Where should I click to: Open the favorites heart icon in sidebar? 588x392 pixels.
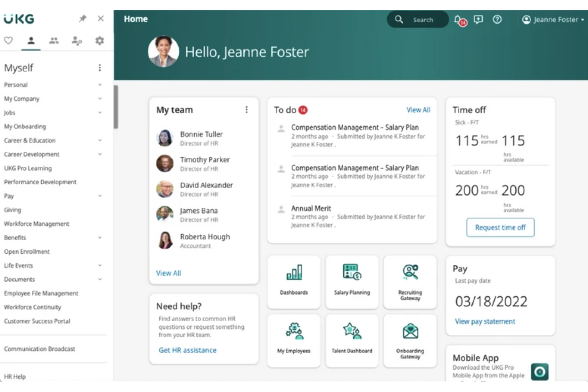[x=8, y=40]
